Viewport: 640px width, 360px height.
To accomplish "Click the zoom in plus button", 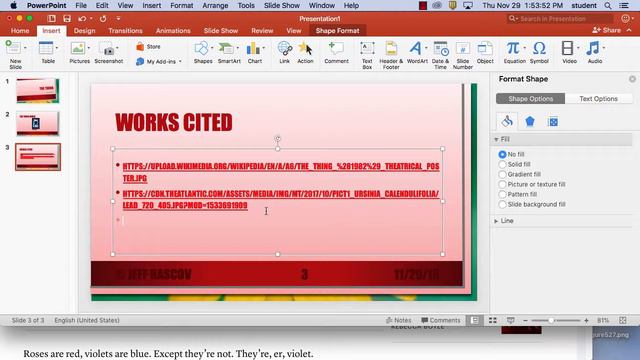I will tap(586, 321).
